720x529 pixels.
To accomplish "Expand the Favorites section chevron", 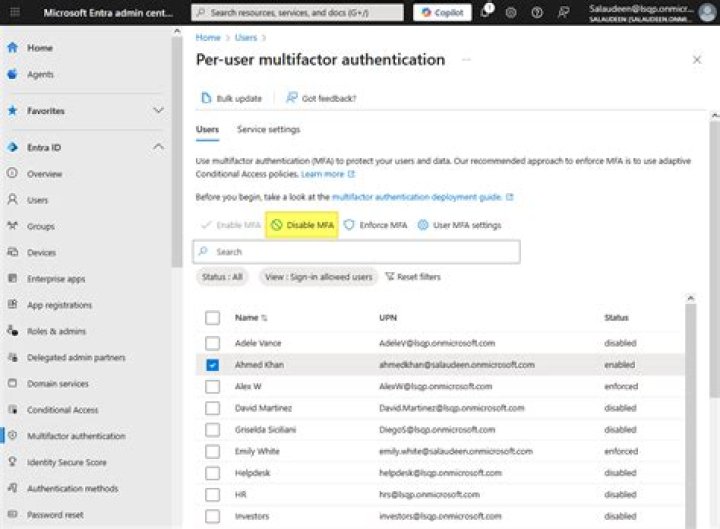I will [x=158, y=111].
